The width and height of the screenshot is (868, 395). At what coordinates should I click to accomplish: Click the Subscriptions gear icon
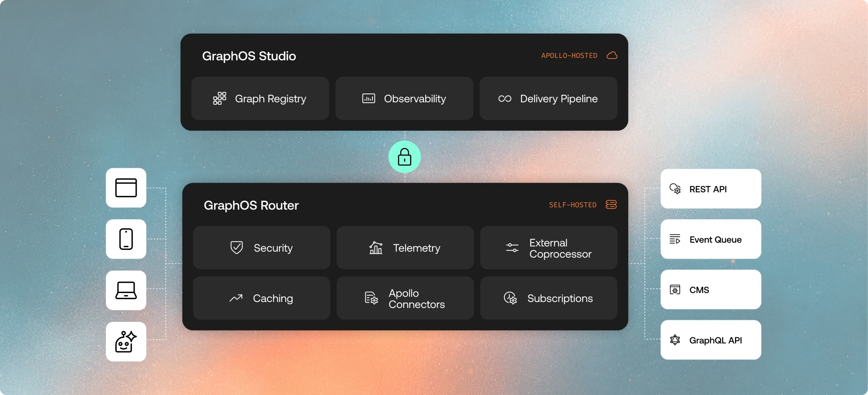coord(510,298)
